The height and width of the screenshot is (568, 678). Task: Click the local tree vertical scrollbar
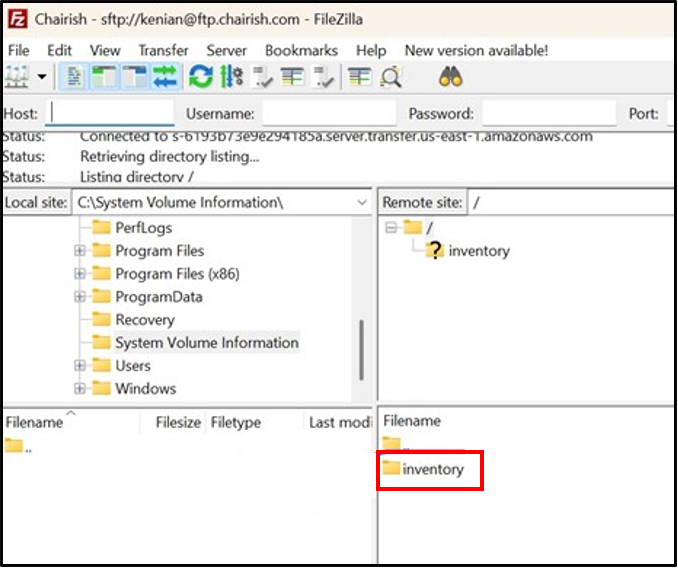click(361, 350)
